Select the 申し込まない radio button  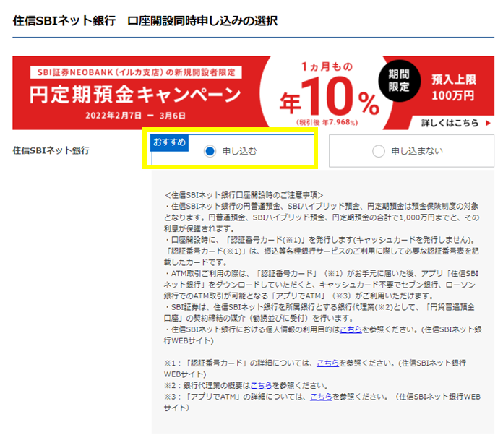[379, 151]
